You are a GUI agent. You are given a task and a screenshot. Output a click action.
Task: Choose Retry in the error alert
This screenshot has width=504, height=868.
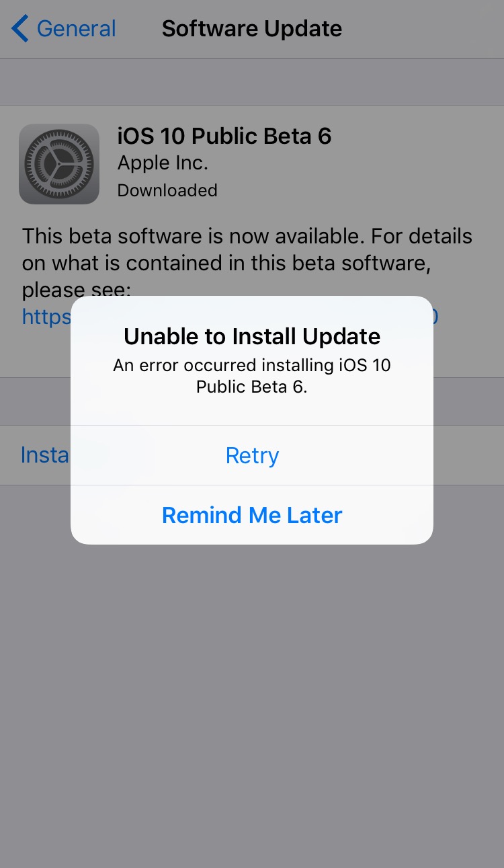(x=252, y=455)
